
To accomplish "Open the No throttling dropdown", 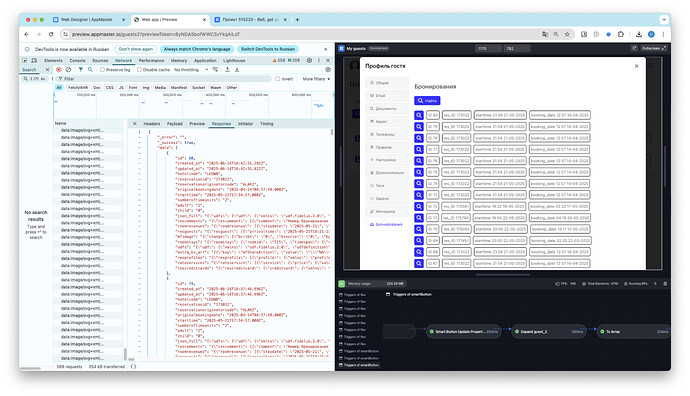I will tap(191, 70).
